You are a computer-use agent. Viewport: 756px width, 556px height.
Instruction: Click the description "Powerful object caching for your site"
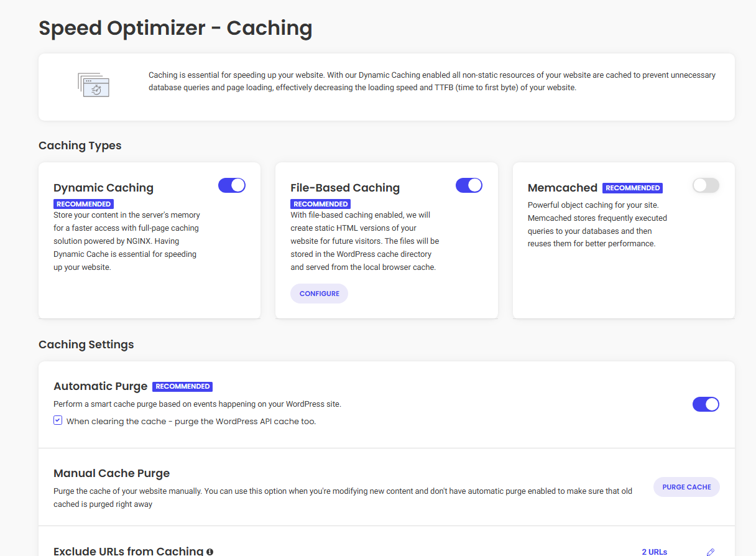(x=597, y=224)
